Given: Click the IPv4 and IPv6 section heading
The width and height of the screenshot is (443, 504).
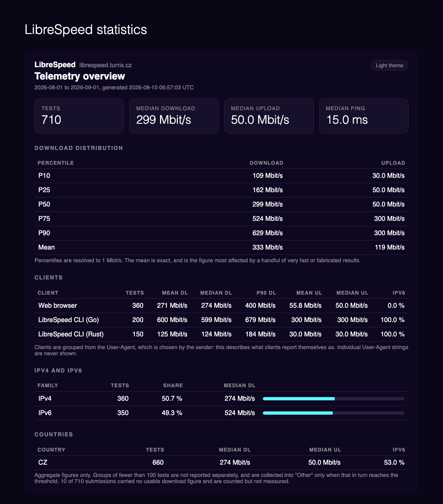Looking at the screenshot, I should point(58,371).
